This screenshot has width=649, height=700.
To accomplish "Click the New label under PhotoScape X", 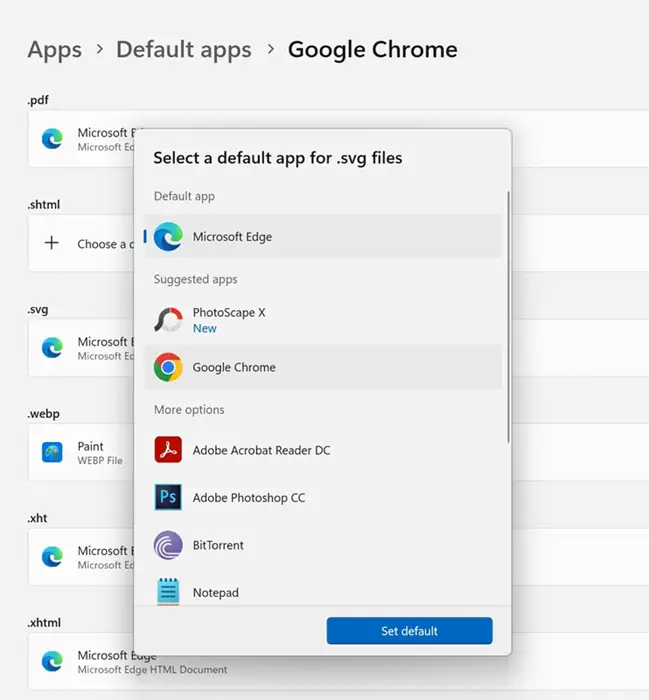I will click(x=204, y=329).
